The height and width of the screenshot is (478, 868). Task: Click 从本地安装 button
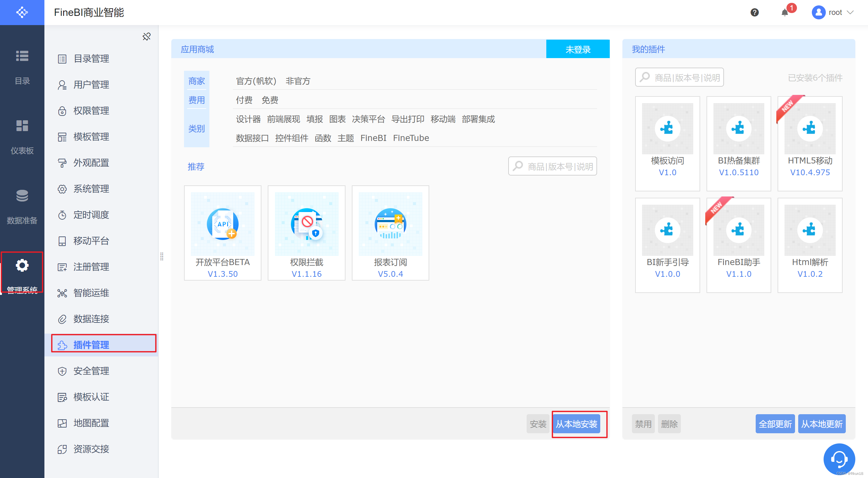tap(576, 424)
